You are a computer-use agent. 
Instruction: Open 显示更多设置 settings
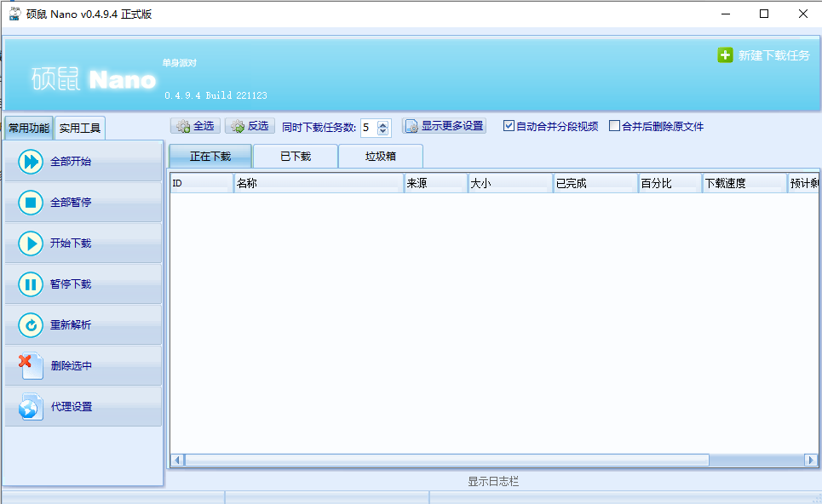click(x=444, y=126)
